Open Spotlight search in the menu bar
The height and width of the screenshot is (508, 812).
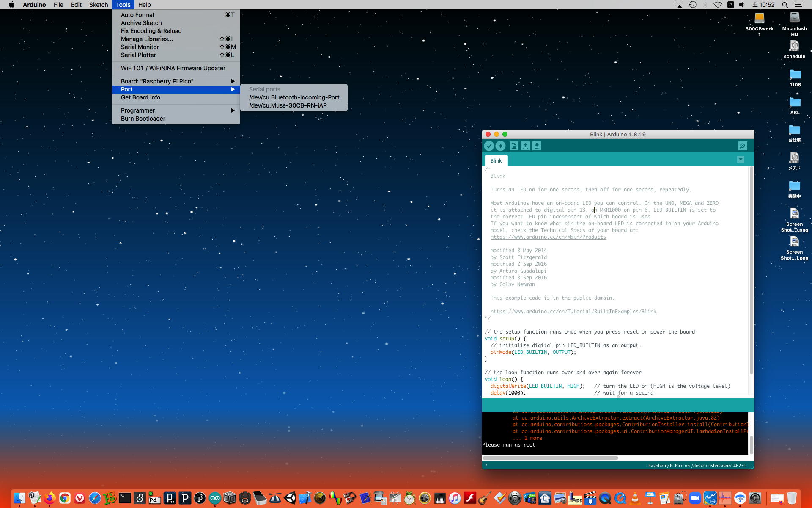click(785, 5)
